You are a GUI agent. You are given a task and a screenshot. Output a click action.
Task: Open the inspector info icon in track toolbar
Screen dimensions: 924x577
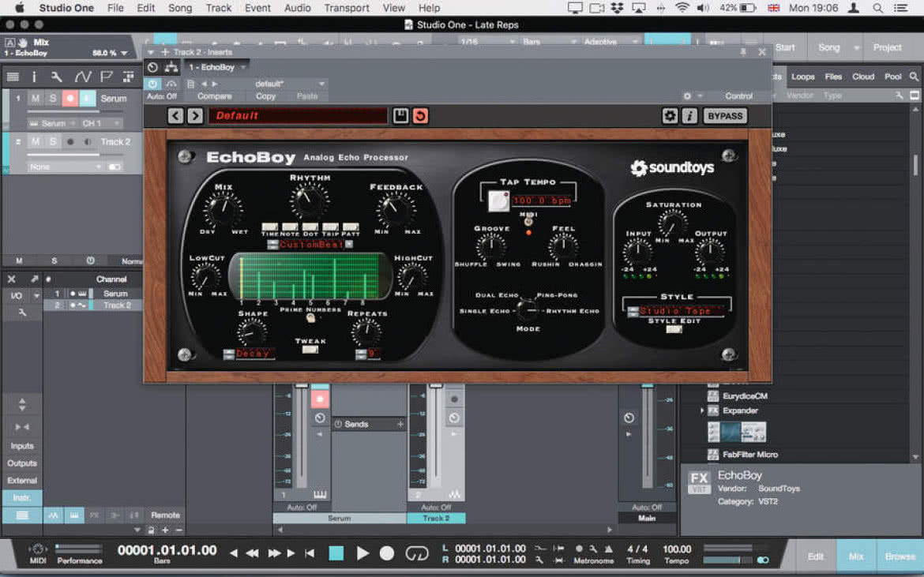click(34, 77)
